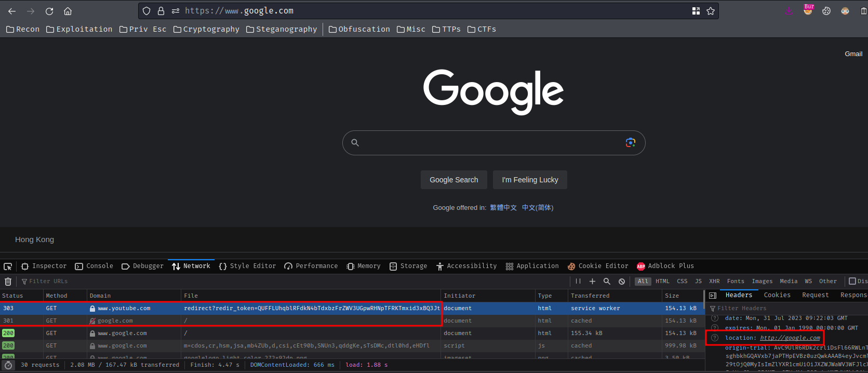Open the browser home page
The height and width of the screenshot is (373, 868).
68,11
